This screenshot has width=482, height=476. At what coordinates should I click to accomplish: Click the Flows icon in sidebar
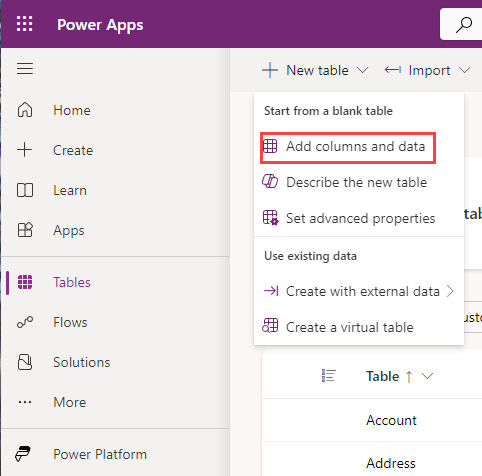pyautogui.click(x=25, y=322)
